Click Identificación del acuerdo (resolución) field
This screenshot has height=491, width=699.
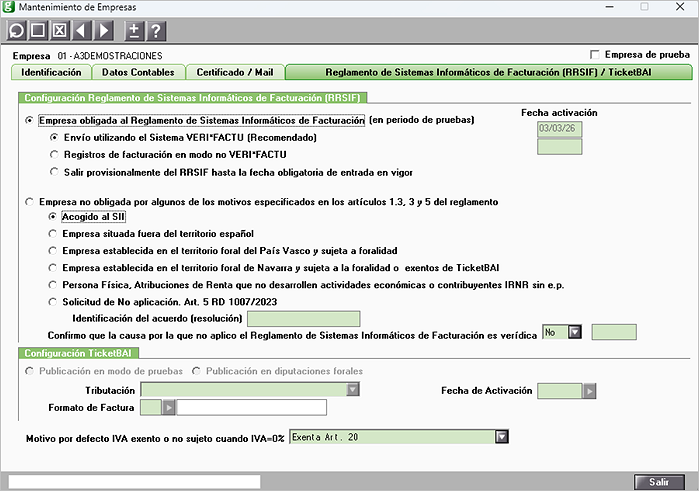point(304,319)
